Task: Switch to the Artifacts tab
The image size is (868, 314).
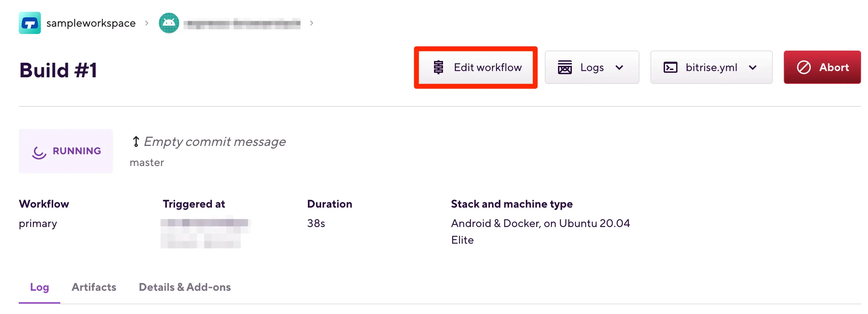Action: tap(94, 287)
